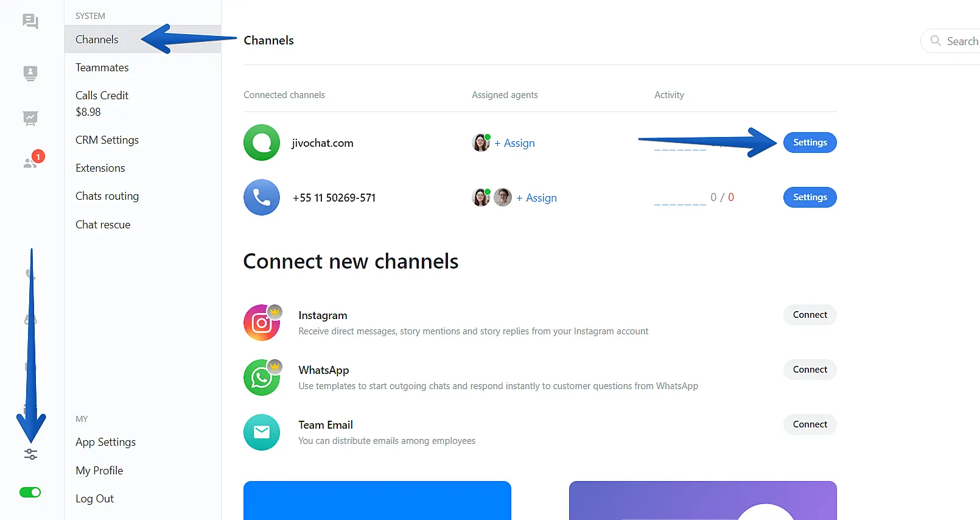Select the +55 11 50269-571 phone number

pyautogui.click(x=334, y=198)
